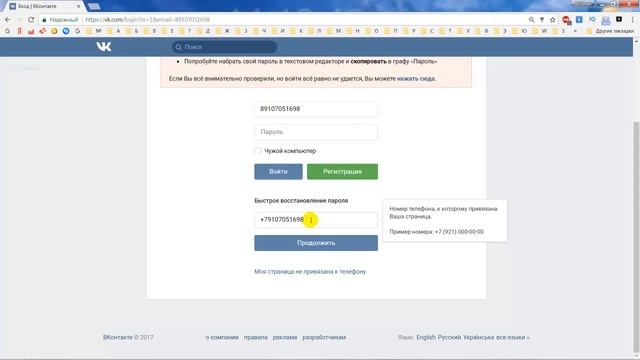Image resolution: width=640 pixels, height=360 pixels.
Task: Open the W bookmark folder
Action: click(x=541, y=31)
